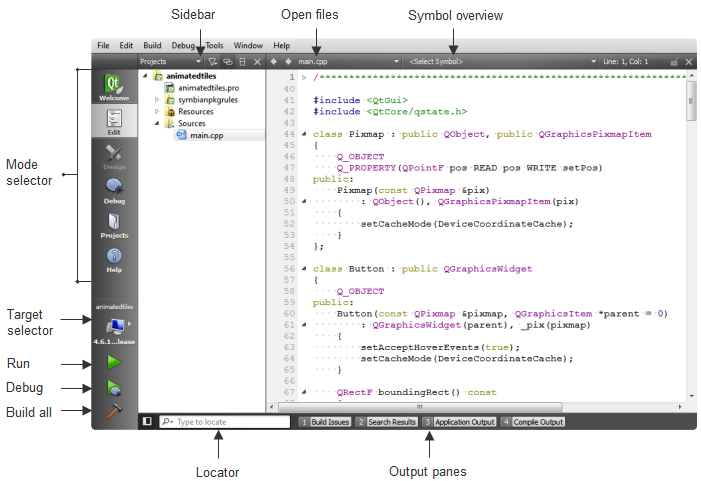Start debugging with the Debug run icon
Image resolution: width=701 pixels, height=481 pixels.
[114, 387]
